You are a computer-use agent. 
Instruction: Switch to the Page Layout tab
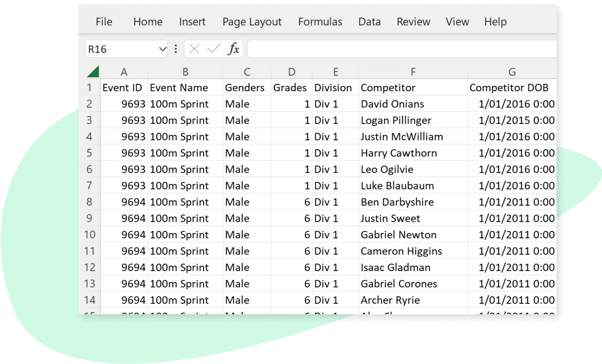coord(252,21)
